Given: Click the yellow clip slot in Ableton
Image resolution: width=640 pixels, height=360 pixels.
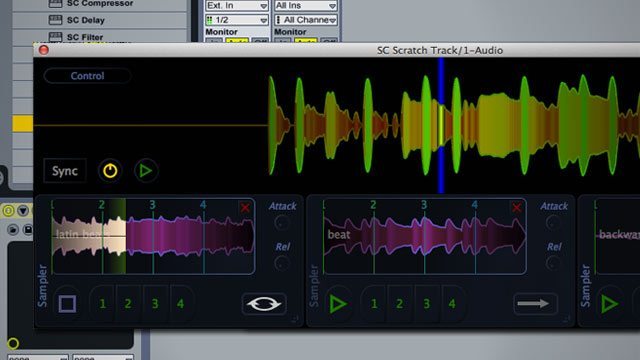Looking at the screenshot, I should (x=22, y=124).
